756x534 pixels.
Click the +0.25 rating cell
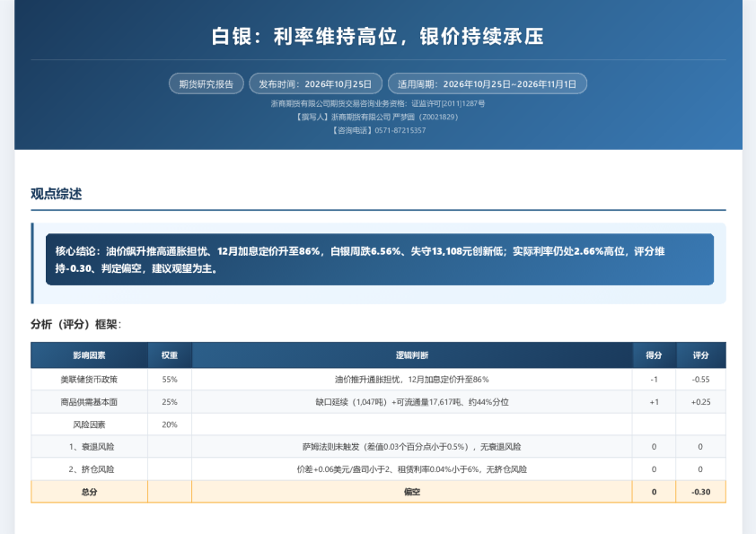700,402
